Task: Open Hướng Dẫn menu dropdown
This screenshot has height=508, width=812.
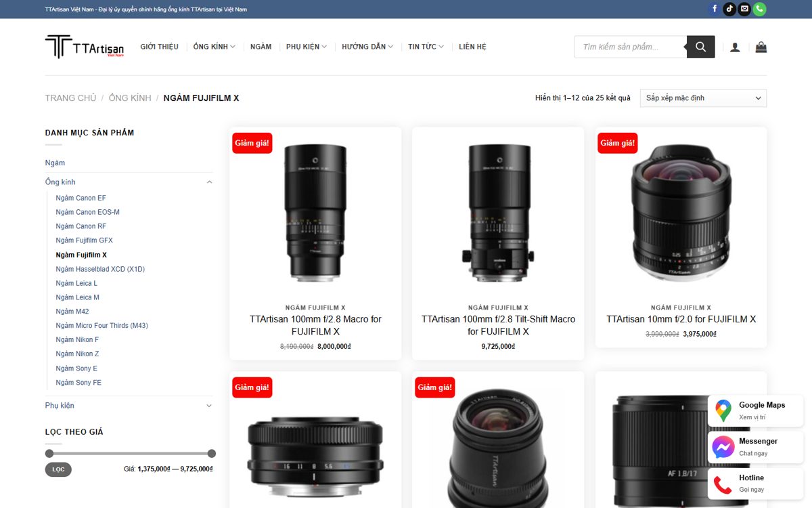Action: pos(367,47)
